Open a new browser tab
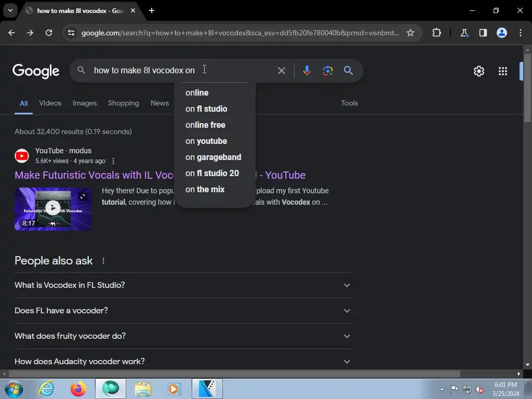 (x=152, y=10)
